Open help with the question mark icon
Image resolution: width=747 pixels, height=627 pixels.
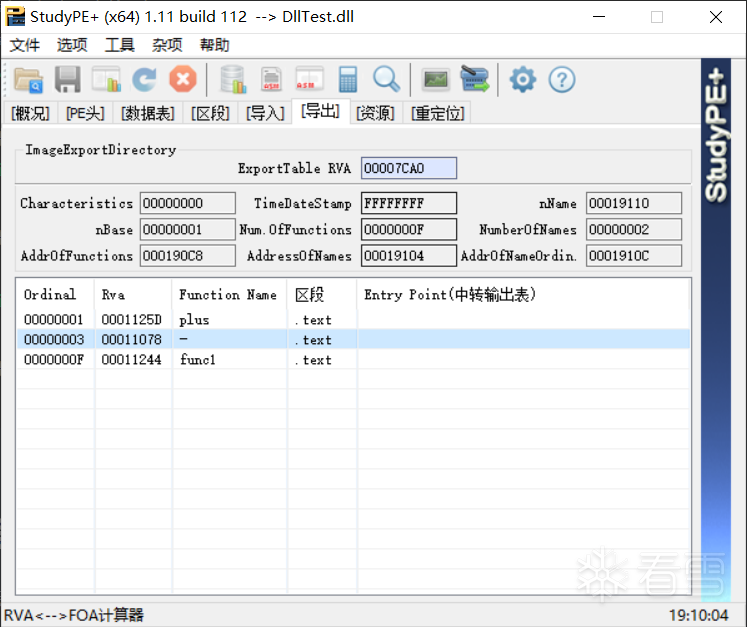tap(562, 80)
